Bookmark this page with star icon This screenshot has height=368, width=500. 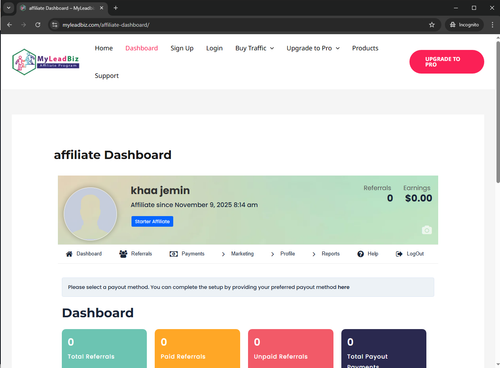pos(432,25)
